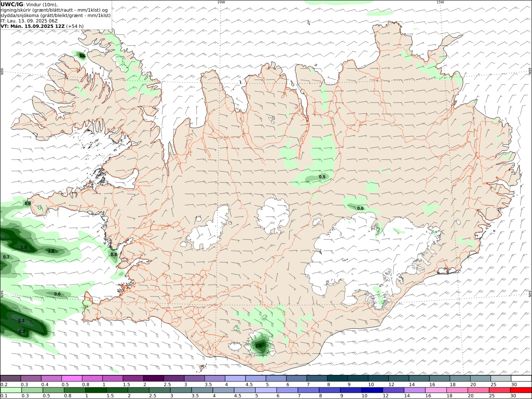Click the pale grey 25 swatch in the upper legend row
This screenshot has width=532, height=399.
coord(501,378)
